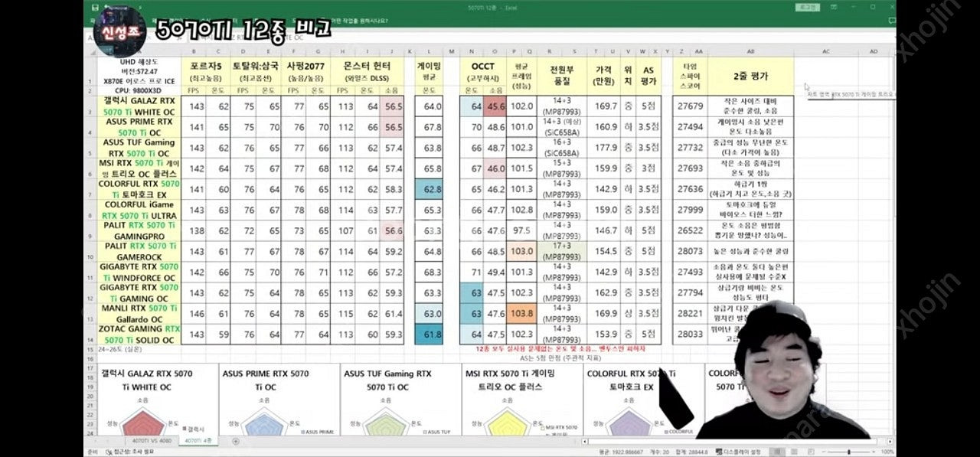Select column L header
This screenshot has width=980, height=457.
429,51
